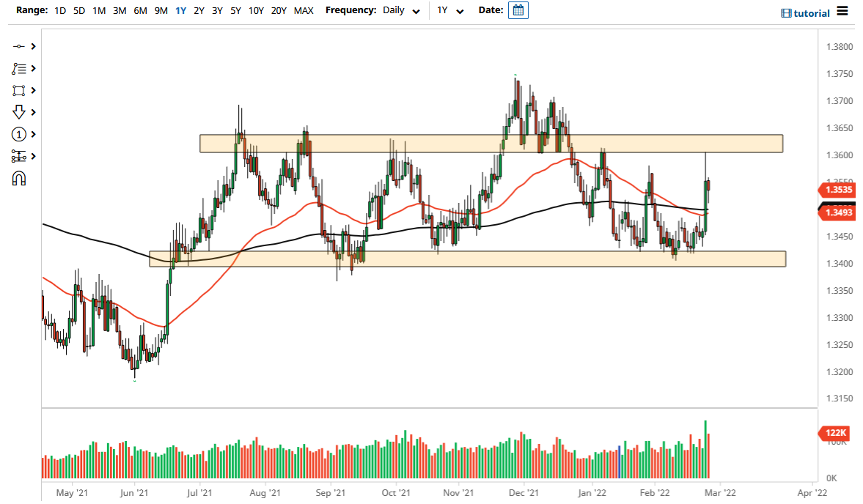863x504 pixels.
Task: Click the Dec '21 date axis label
Action: 524,492
